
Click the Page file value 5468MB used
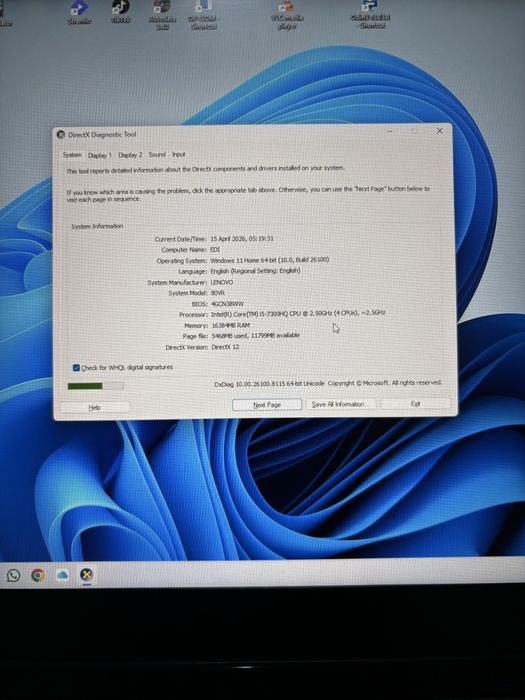(255, 336)
